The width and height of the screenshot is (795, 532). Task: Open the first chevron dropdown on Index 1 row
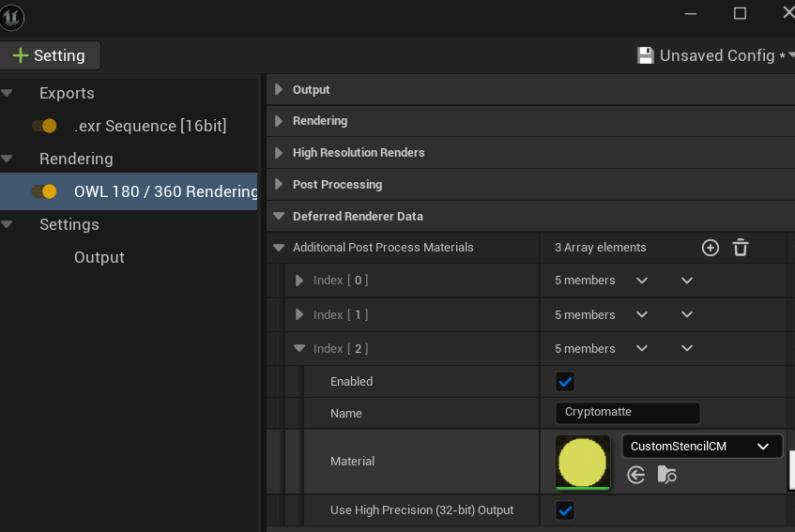642,314
